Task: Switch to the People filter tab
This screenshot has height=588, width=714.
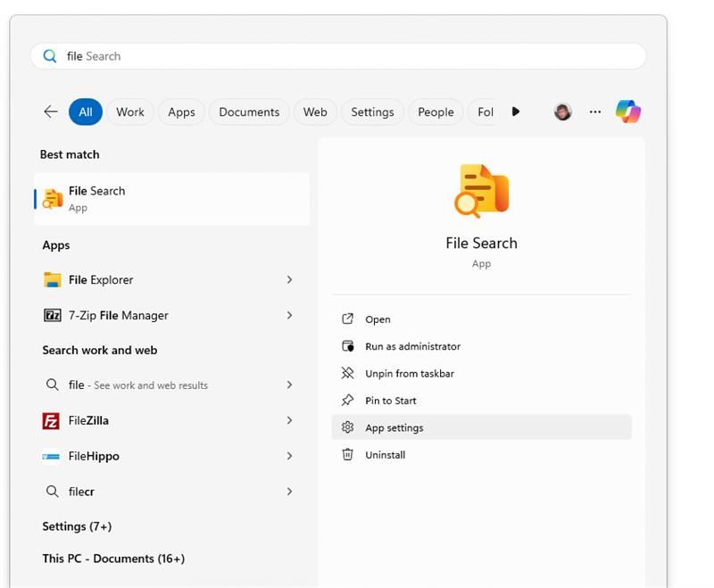Action: click(436, 112)
